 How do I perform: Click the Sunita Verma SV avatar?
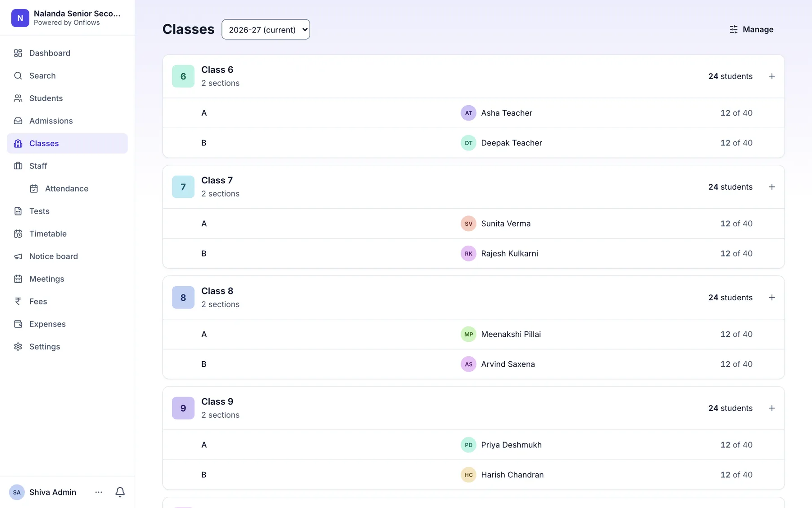(469, 224)
